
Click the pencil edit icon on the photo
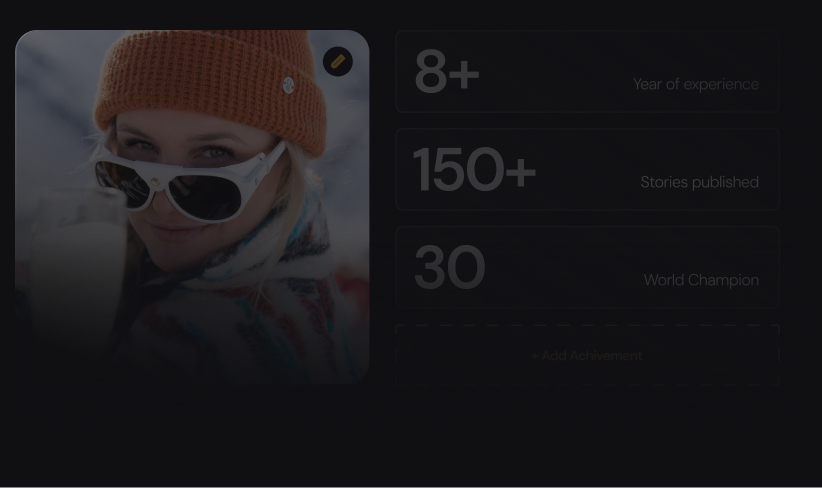[338, 62]
